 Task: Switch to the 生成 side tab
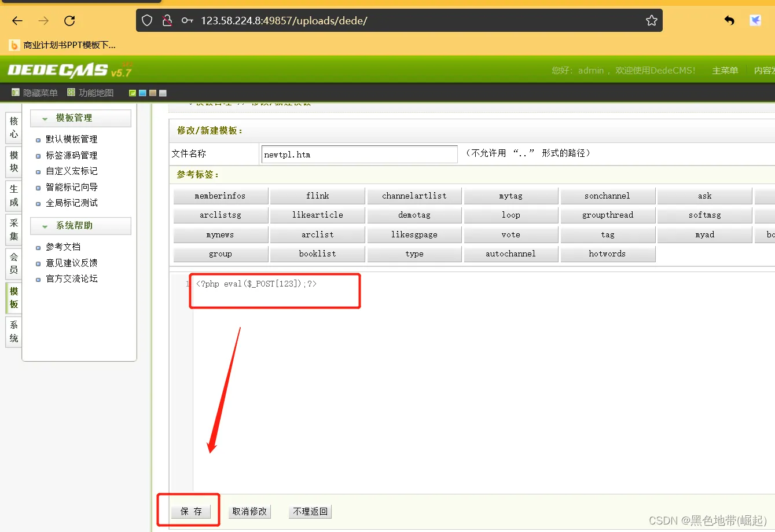click(14, 196)
